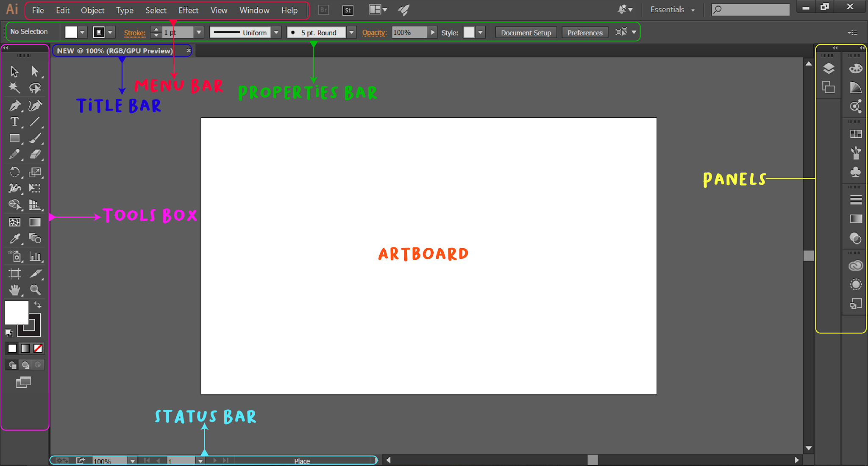The height and width of the screenshot is (466, 868).
Task: Collapse the right panel dock
Action: pos(862,48)
